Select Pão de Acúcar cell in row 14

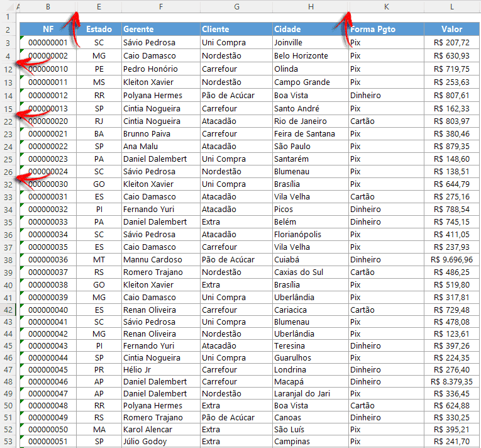point(236,95)
